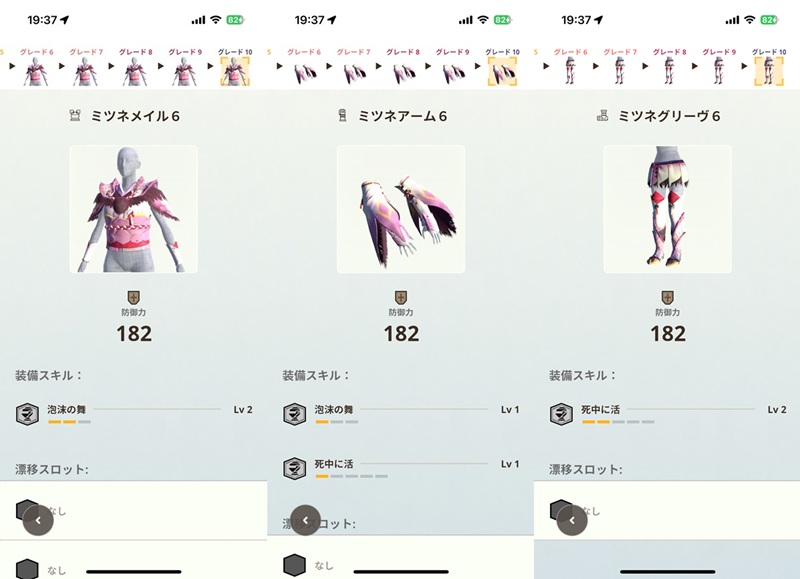Tap 死中に活 skill icon on Arm screen
The image size is (800, 579).
tap(294, 468)
